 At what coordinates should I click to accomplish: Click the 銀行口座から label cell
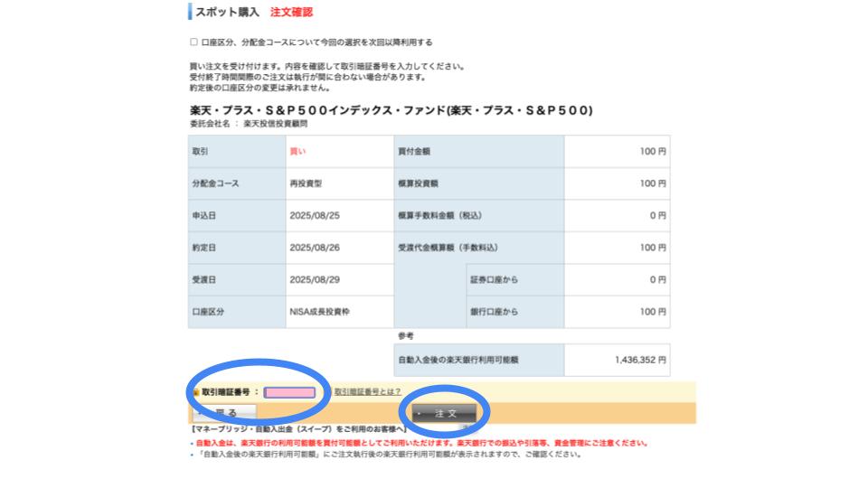pyautogui.click(x=515, y=312)
